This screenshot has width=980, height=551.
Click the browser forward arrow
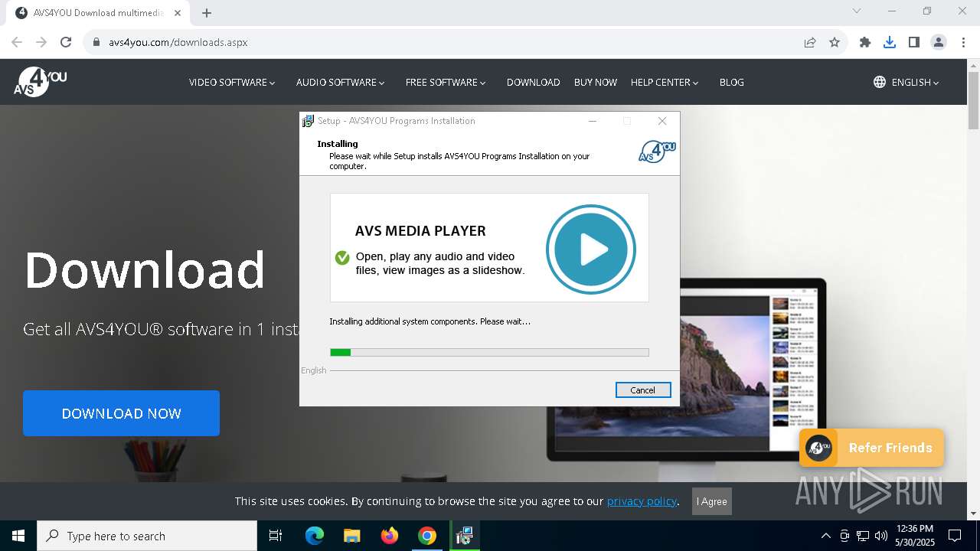point(41,42)
